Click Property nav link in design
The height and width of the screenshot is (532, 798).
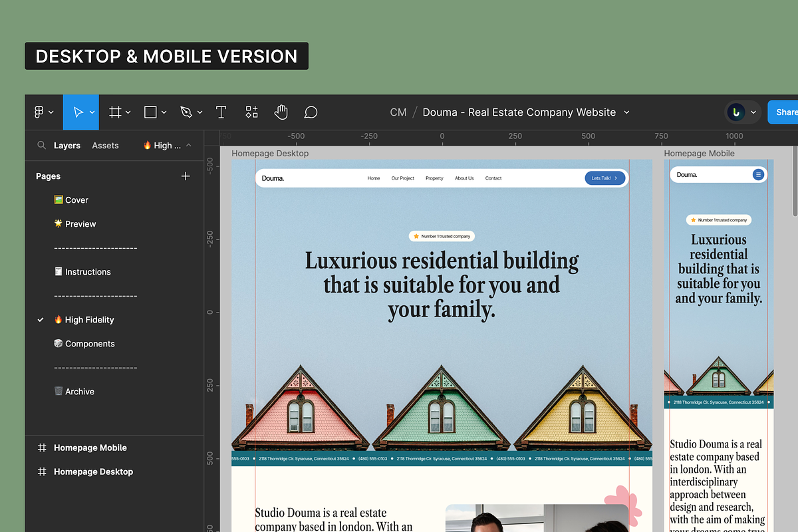(434, 178)
